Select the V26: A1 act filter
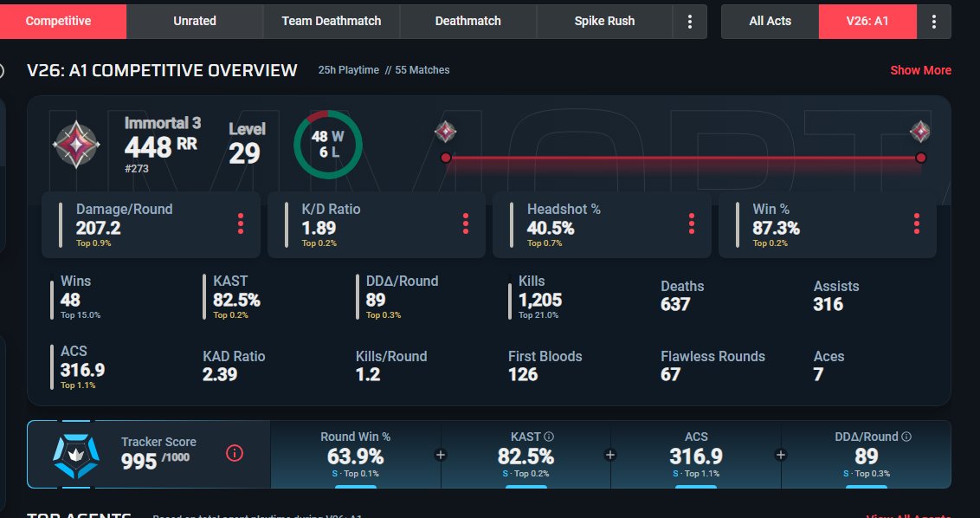This screenshot has height=518, width=980. pyautogui.click(x=867, y=22)
